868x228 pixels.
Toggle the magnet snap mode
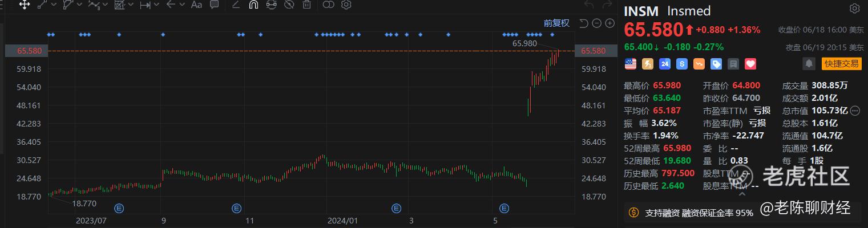pyautogui.click(x=253, y=5)
